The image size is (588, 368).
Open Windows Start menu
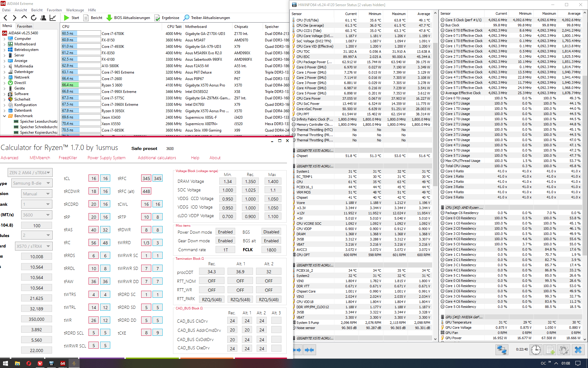click(x=6, y=363)
